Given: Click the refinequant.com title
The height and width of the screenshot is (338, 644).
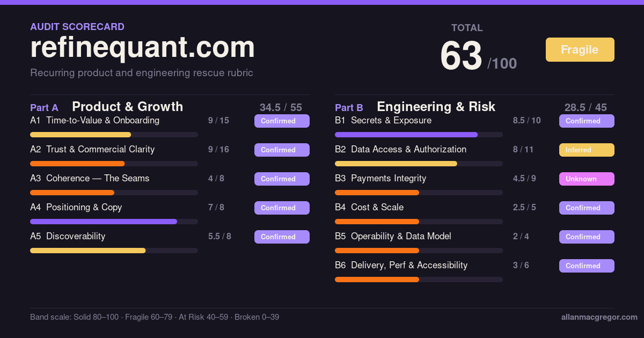Looking at the screenshot, I should coord(143,47).
